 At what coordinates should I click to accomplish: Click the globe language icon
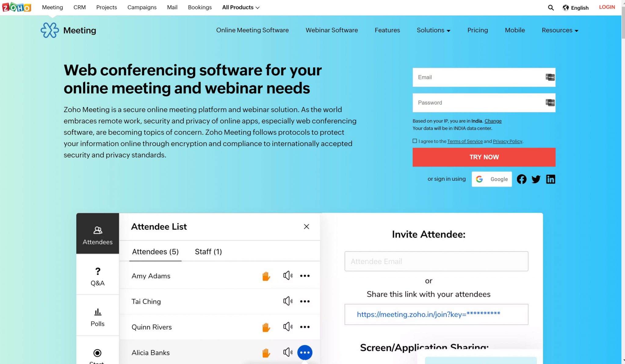coord(565,8)
